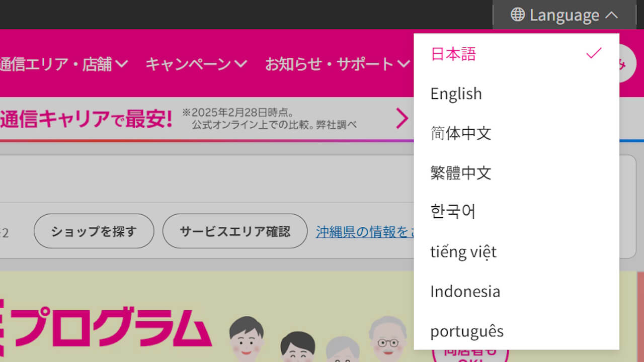
Task: Choose português language option
Action: 516,331
